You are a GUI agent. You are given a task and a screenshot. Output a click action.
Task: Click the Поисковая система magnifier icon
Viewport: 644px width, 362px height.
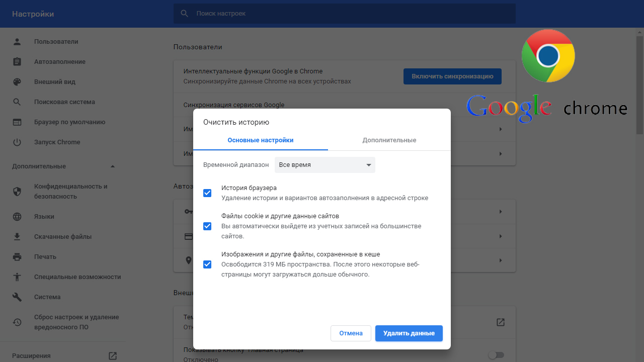[x=17, y=102]
